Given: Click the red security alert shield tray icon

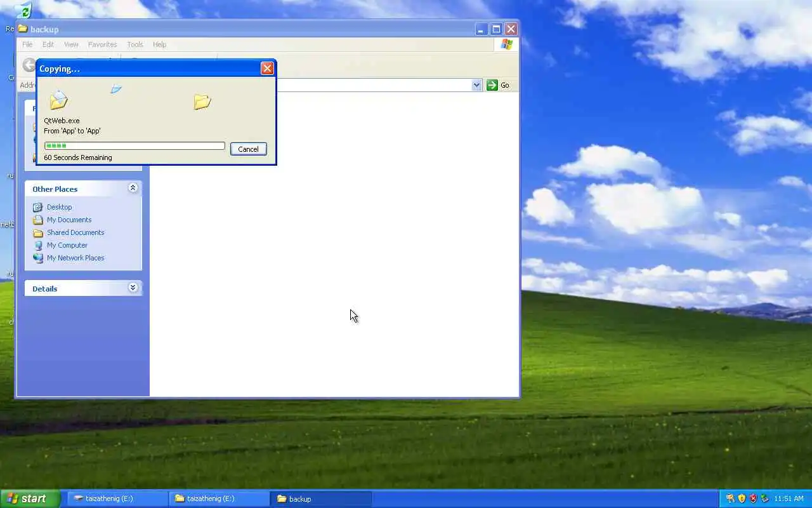Looking at the screenshot, I should (x=753, y=498).
